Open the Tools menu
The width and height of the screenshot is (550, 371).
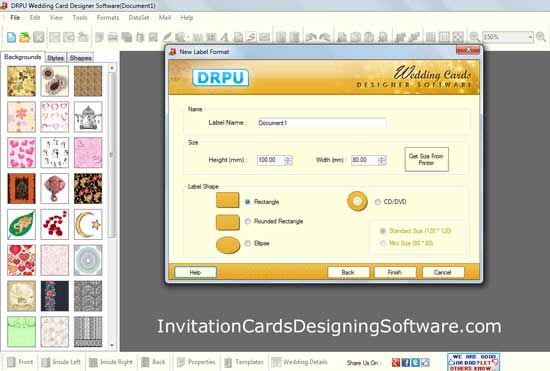80,18
